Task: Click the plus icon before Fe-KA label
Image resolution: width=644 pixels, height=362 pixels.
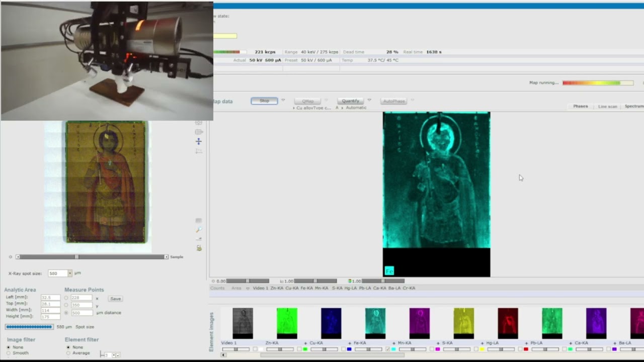Action: 350,343
